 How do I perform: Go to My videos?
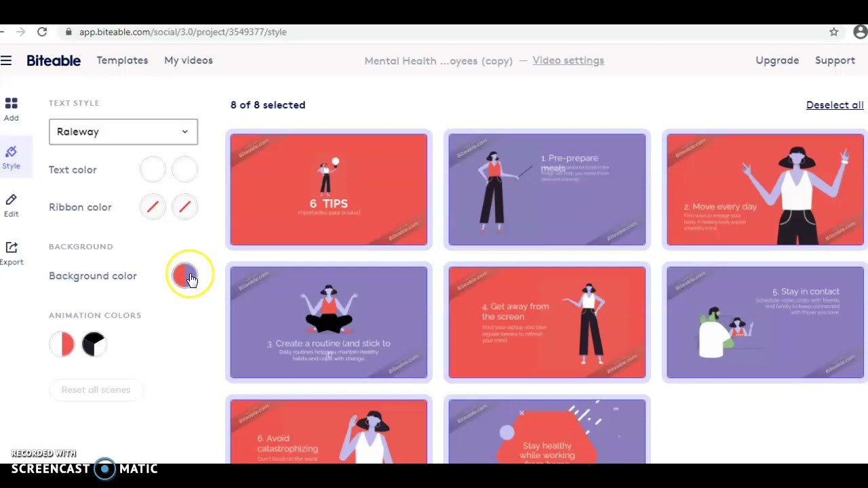click(189, 60)
